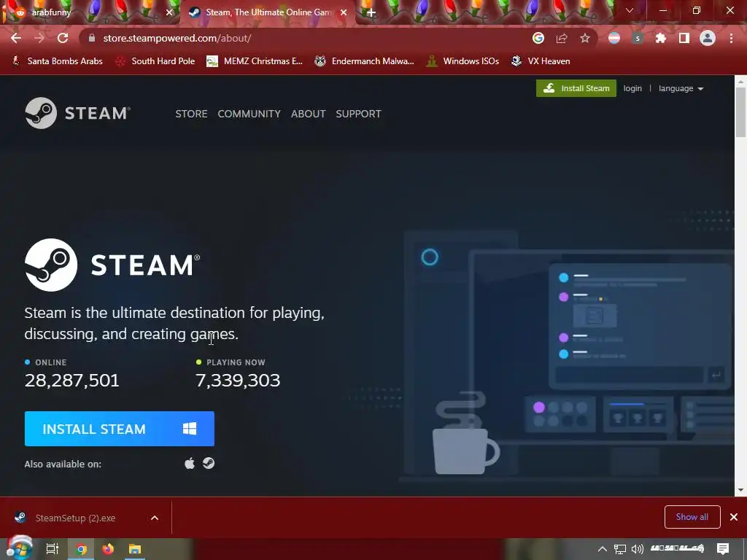Open the Google icon in address bar
This screenshot has width=747, height=560.
(x=538, y=38)
